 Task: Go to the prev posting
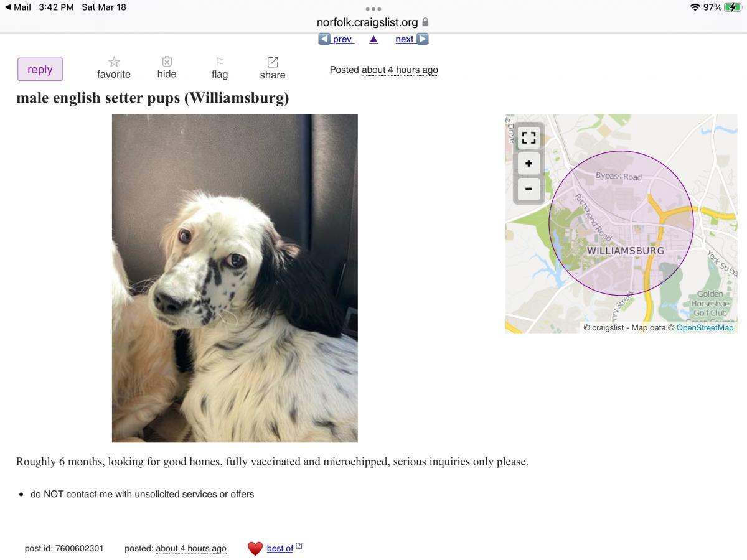[336, 39]
